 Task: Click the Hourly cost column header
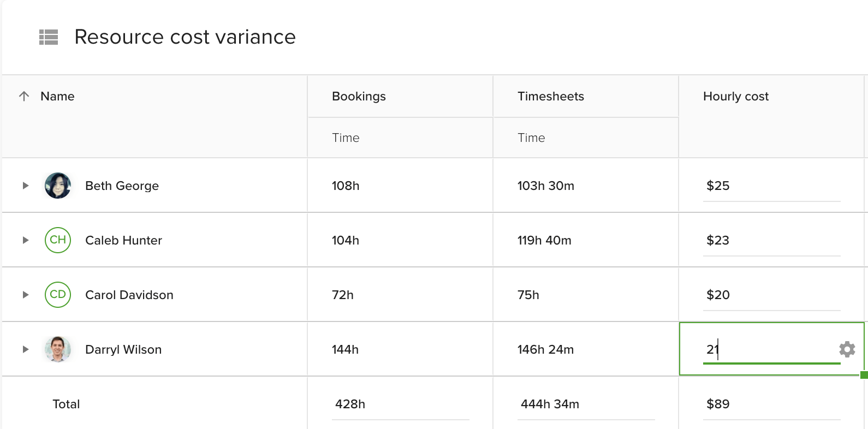(x=736, y=96)
